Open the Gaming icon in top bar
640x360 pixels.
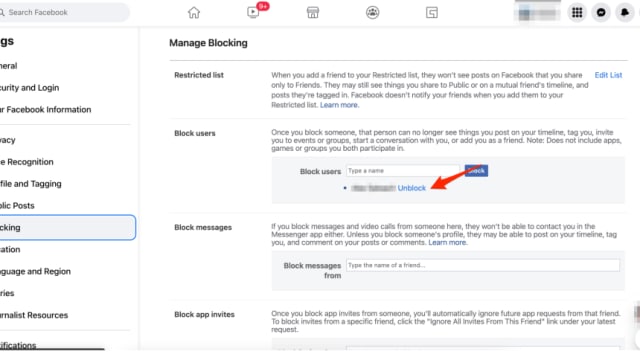432,13
